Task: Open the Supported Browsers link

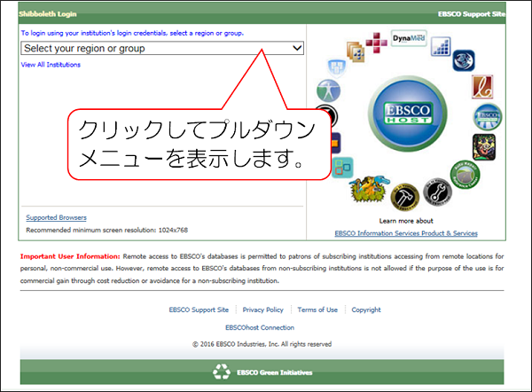Action: click(56, 217)
